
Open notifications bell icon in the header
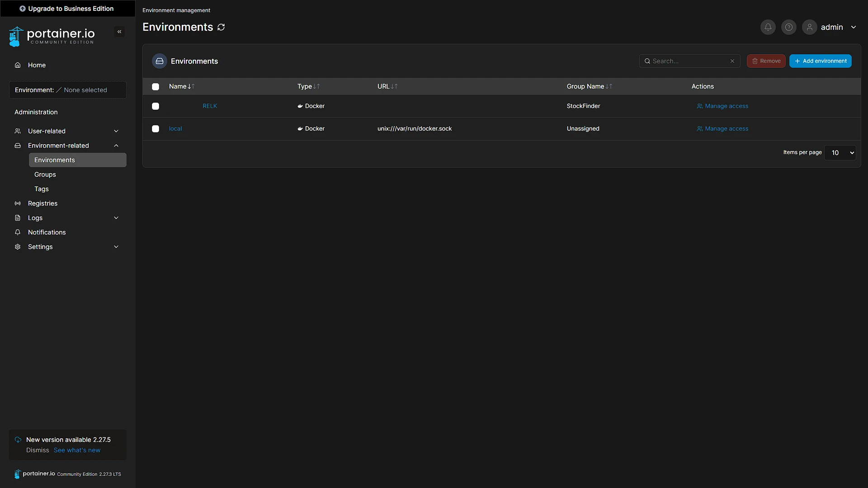click(768, 27)
